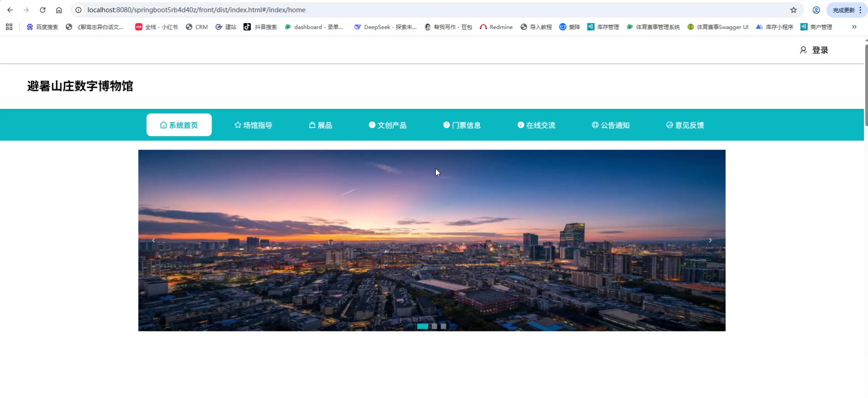
Task: Open the 抖音搜索 bookmark
Action: point(260,27)
